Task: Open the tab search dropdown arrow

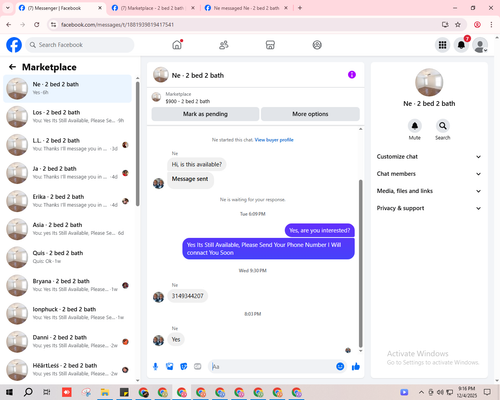Action: [x=8, y=8]
